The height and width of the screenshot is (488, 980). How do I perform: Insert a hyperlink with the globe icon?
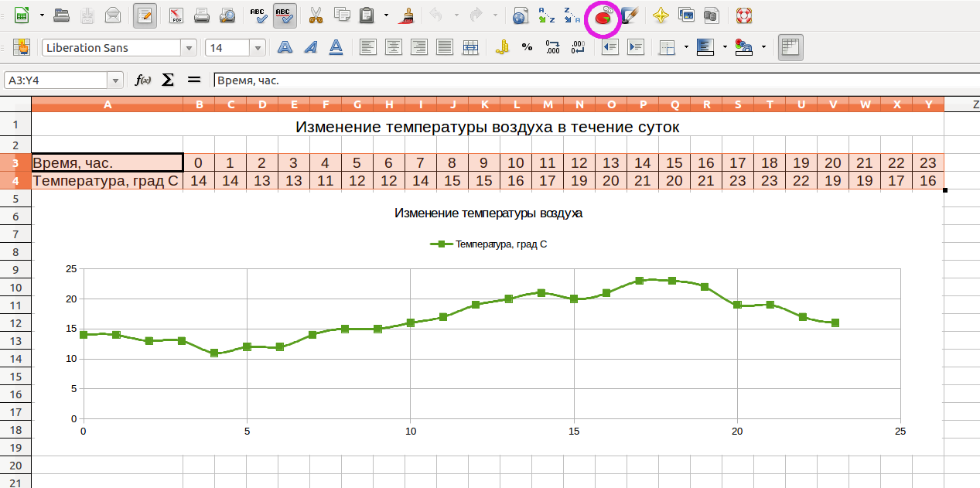click(x=521, y=15)
